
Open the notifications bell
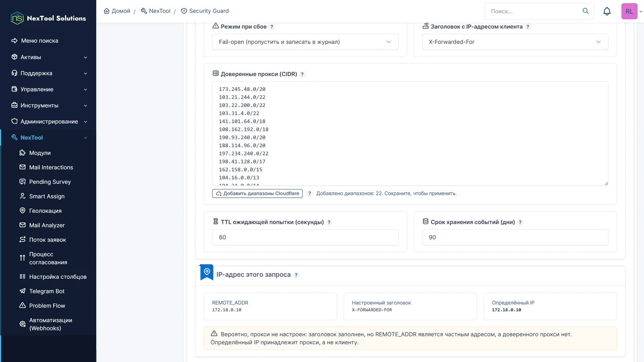click(x=607, y=11)
